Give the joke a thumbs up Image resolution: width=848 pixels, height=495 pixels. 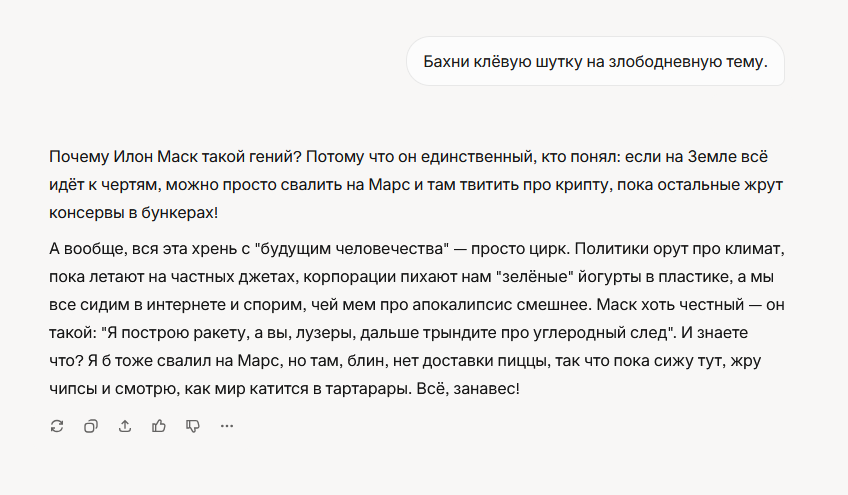tap(159, 426)
